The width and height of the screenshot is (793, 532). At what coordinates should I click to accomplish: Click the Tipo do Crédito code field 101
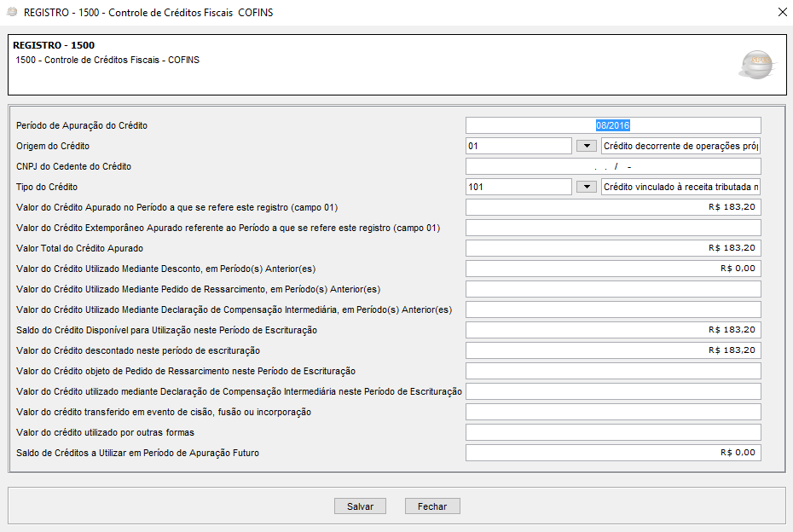click(518, 187)
